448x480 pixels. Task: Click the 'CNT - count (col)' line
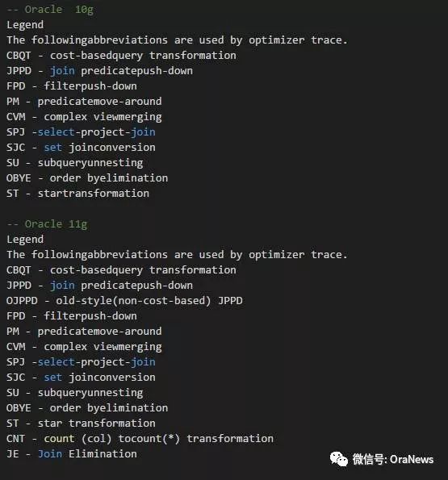140,439
